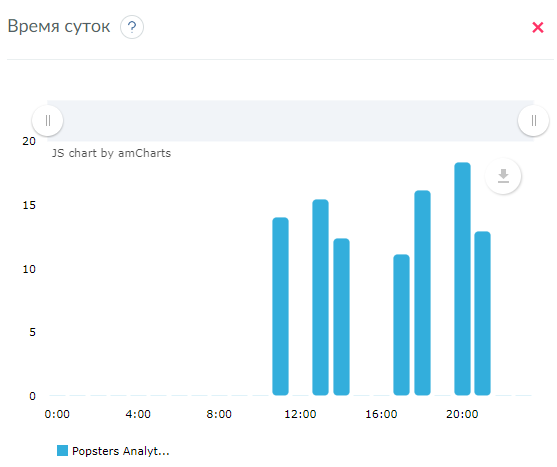The width and height of the screenshot is (557, 467).
Task: Toggle the Popsters Analyt... legend series
Action: (x=113, y=451)
